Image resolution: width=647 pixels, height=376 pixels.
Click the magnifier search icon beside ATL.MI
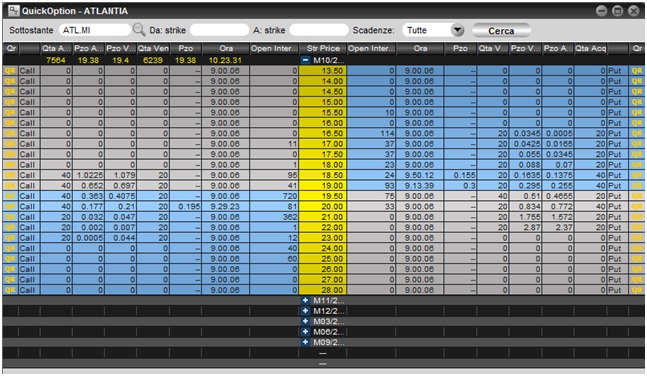pos(139,30)
